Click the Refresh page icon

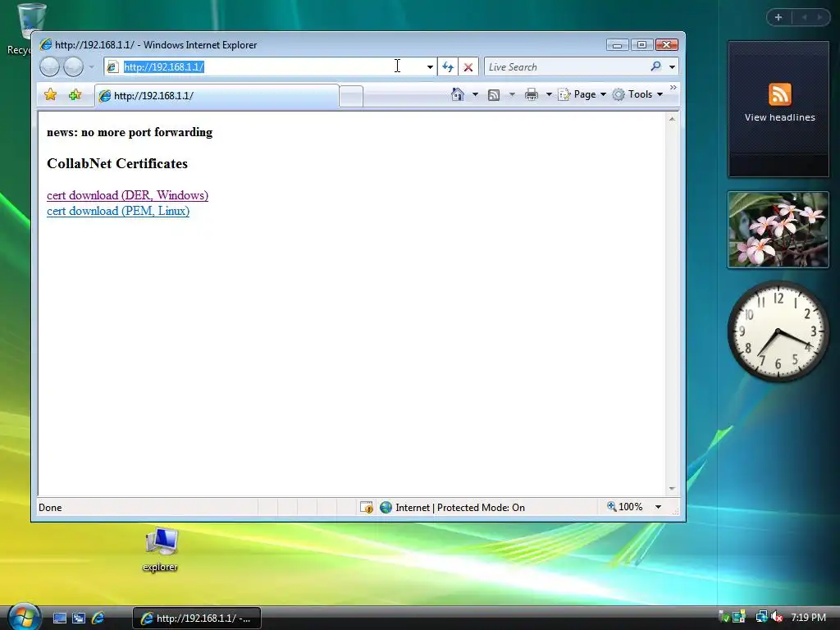coord(448,67)
